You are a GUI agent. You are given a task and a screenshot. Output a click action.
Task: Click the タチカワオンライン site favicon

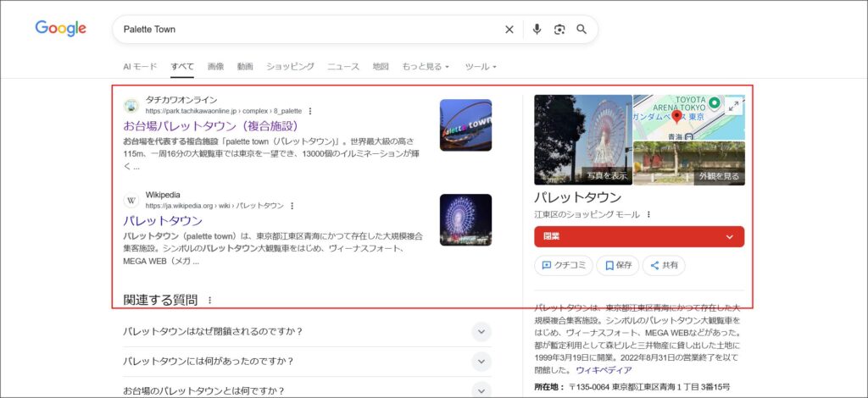pos(131,106)
